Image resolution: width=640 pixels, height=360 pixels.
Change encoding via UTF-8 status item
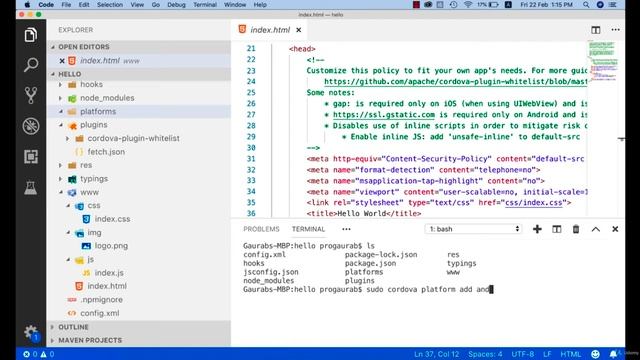tap(522, 354)
